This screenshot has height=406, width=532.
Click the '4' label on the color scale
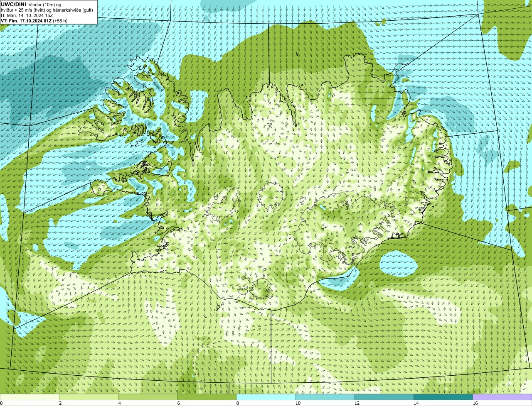[119, 403]
